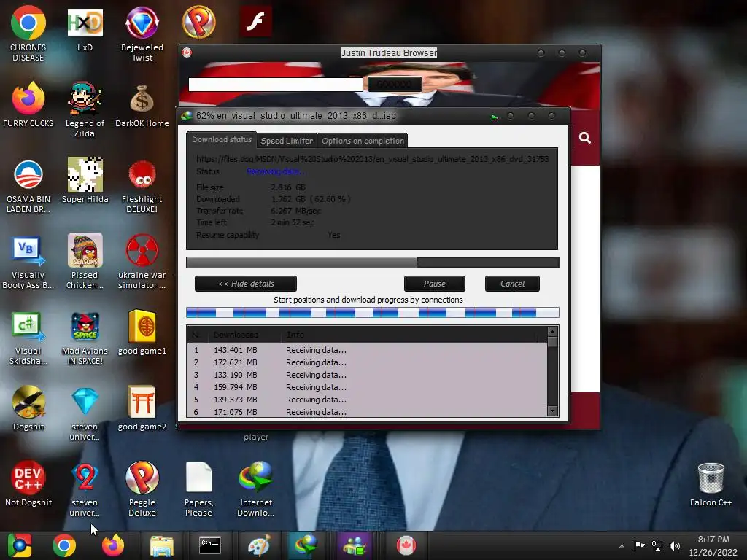Open Mad Avians IN SPACE icon
The image size is (747, 560).
click(x=85, y=338)
